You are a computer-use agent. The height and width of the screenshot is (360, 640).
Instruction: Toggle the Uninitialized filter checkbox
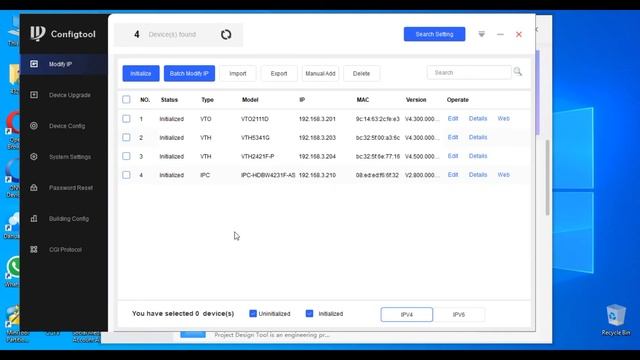pyautogui.click(x=253, y=313)
